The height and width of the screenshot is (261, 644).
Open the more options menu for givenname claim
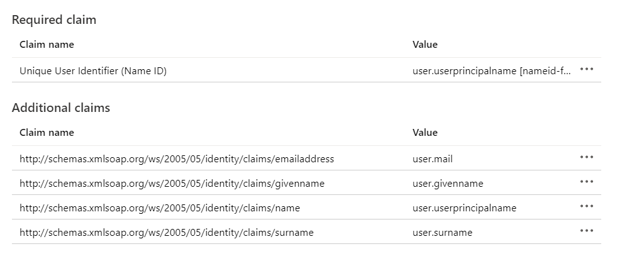(x=586, y=182)
